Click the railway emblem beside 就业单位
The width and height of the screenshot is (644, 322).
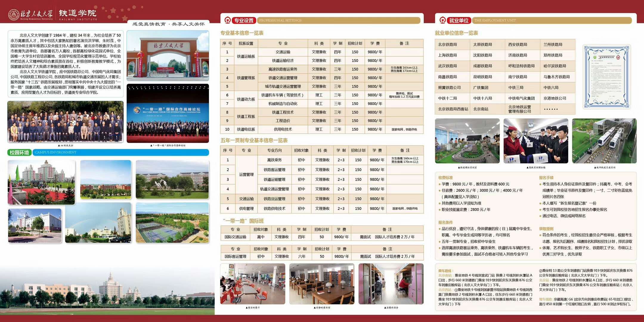[x=442, y=20]
